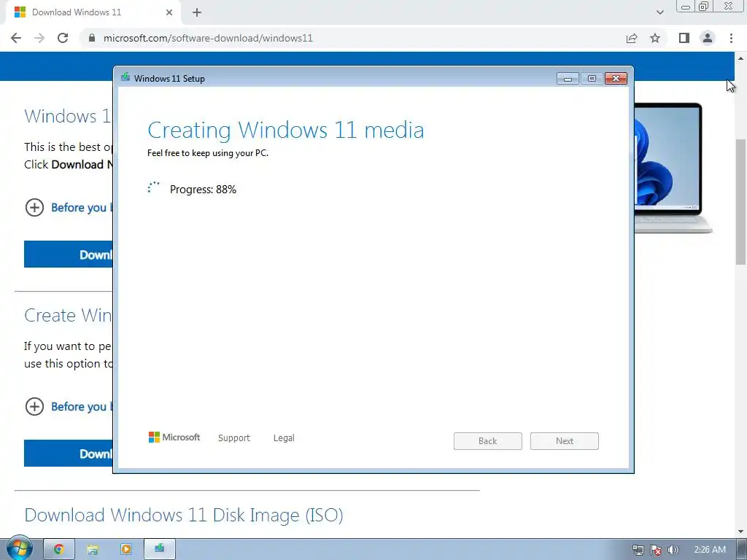Open the Support link in Setup
This screenshot has width=747, height=560.
[x=234, y=438]
